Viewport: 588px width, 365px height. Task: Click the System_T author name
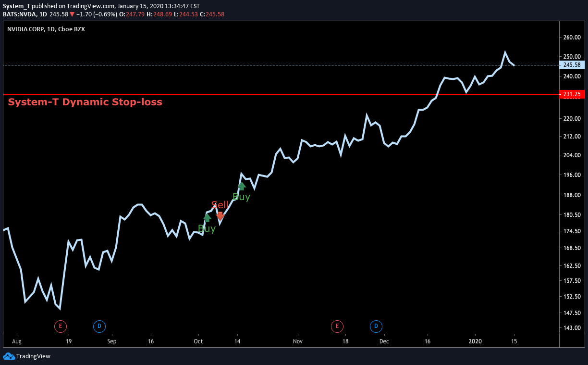click(x=16, y=6)
